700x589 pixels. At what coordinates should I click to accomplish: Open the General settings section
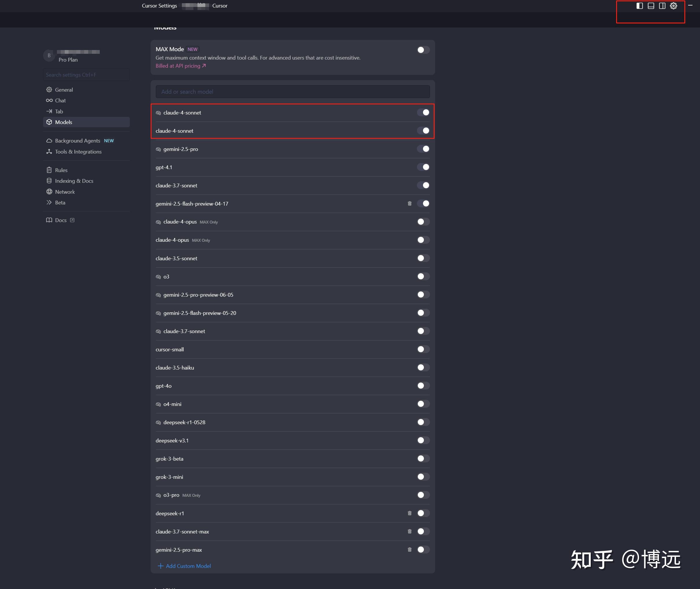click(64, 89)
